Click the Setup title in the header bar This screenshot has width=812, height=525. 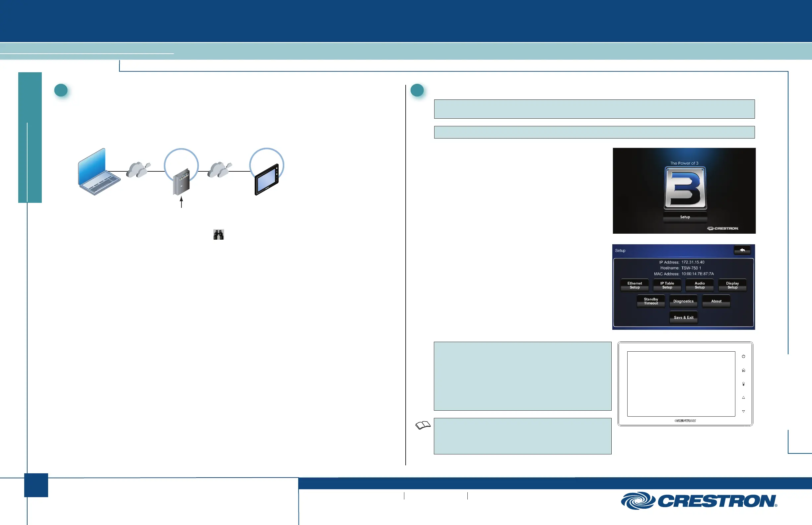pyautogui.click(x=620, y=251)
